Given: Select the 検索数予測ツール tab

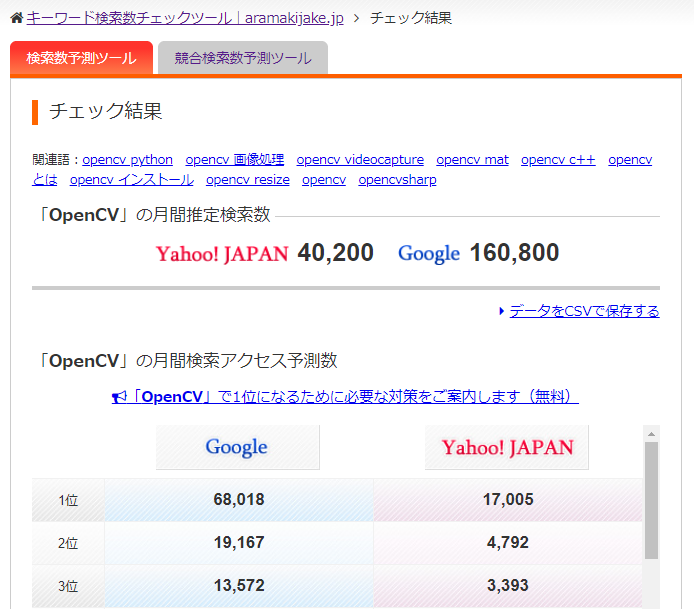Looking at the screenshot, I should [x=81, y=58].
